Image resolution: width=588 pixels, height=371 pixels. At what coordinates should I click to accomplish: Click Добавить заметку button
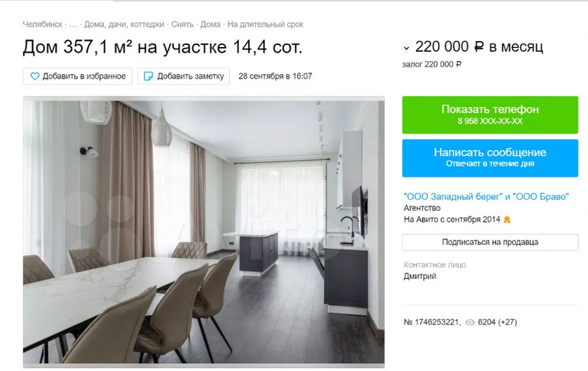pyautogui.click(x=183, y=76)
